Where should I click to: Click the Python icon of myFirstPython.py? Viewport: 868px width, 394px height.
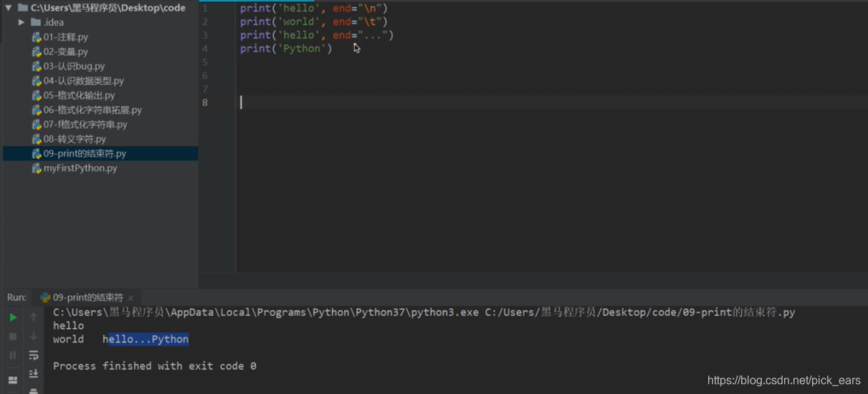pyautogui.click(x=37, y=168)
